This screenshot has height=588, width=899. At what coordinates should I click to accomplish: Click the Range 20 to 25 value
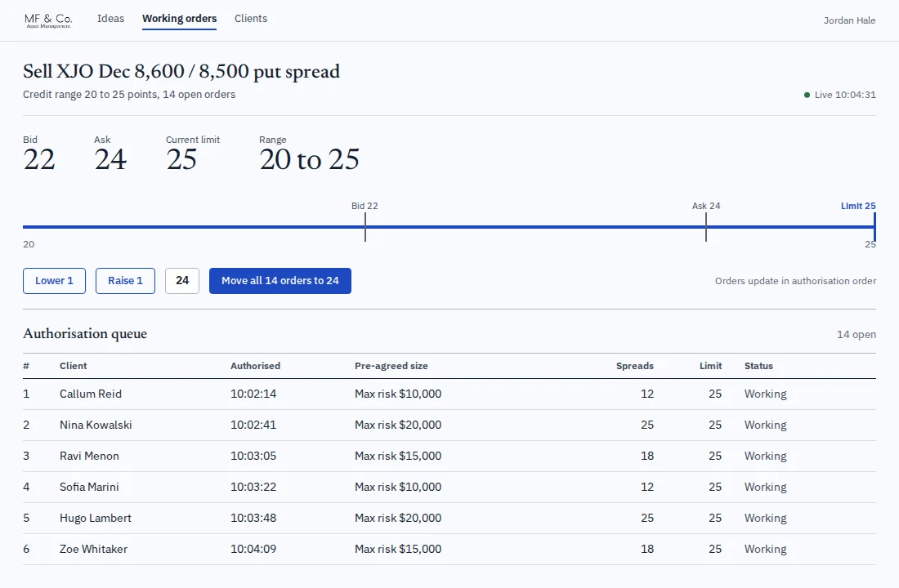(x=309, y=160)
